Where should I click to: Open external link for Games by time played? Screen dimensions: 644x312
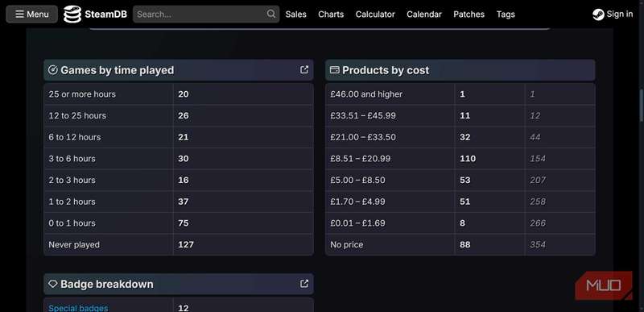(304, 69)
